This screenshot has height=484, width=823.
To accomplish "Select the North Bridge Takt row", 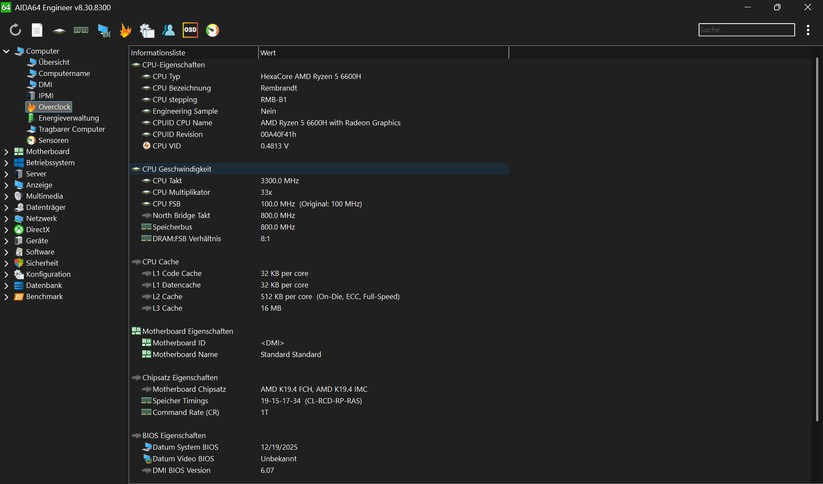I will pos(319,215).
